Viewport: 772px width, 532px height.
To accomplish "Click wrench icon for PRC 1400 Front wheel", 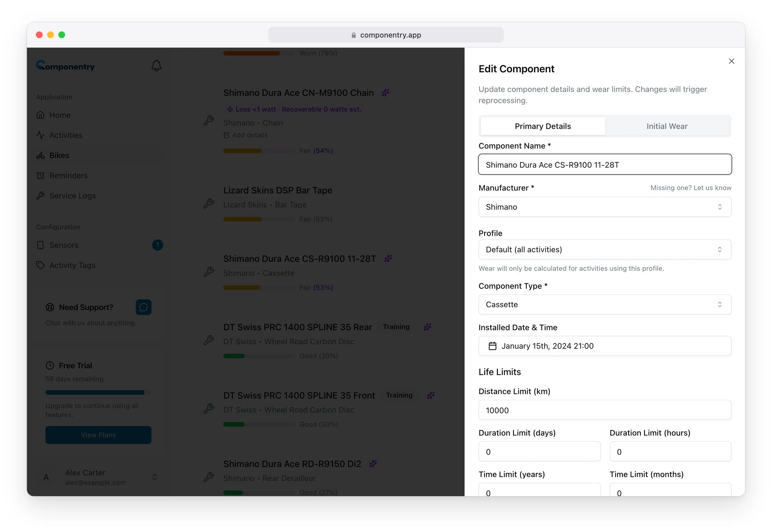I will (x=209, y=409).
